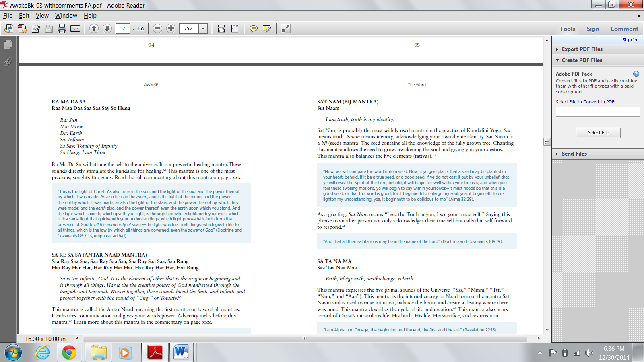644x362 pixels.
Task: Click the Adobe PDF Pack help icon
Action: pyautogui.click(x=636, y=74)
